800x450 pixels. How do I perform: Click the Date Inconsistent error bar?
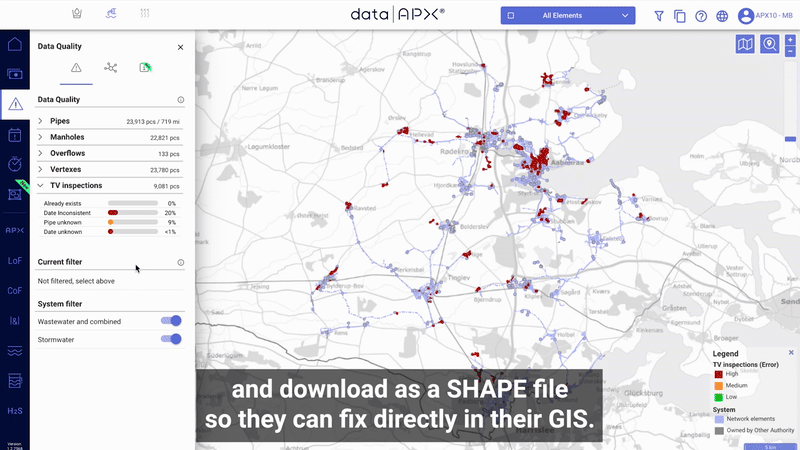coord(132,213)
